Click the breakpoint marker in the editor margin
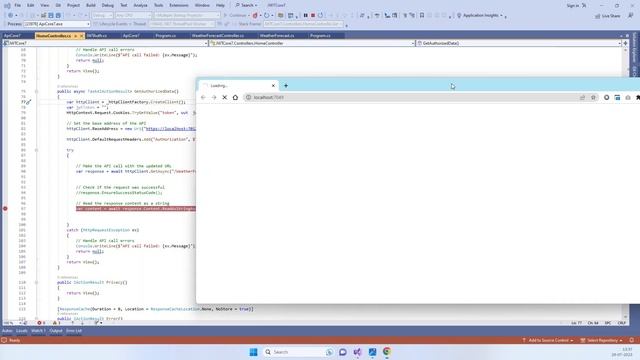The width and height of the screenshot is (640, 360). [x=5, y=209]
